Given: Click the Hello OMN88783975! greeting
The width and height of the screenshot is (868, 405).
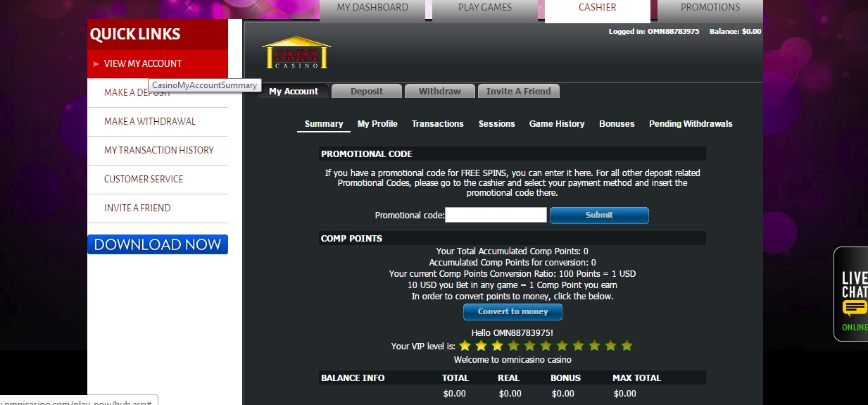Looking at the screenshot, I should (512, 332).
